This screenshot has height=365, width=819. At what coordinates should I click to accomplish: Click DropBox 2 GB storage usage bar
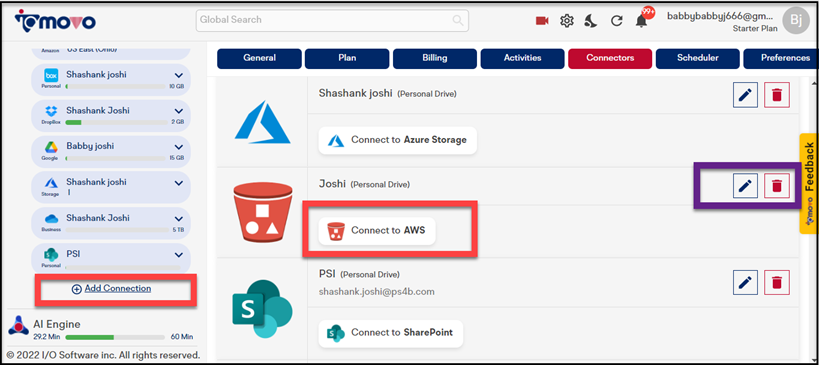(x=116, y=122)
